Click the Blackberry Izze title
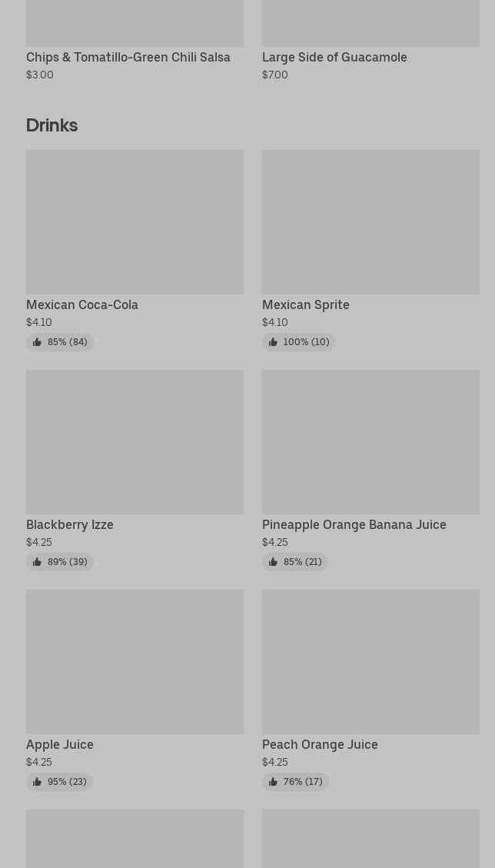The image size is (495, 868). 70,524
